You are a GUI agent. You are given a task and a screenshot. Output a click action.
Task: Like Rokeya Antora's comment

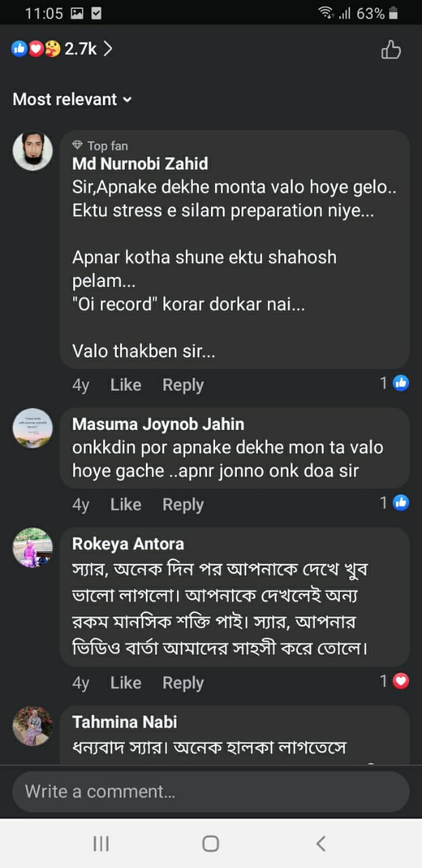[126, 683]
